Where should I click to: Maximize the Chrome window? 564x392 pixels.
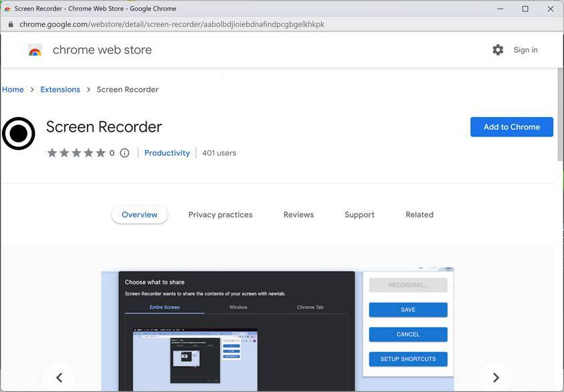(525, 9)
